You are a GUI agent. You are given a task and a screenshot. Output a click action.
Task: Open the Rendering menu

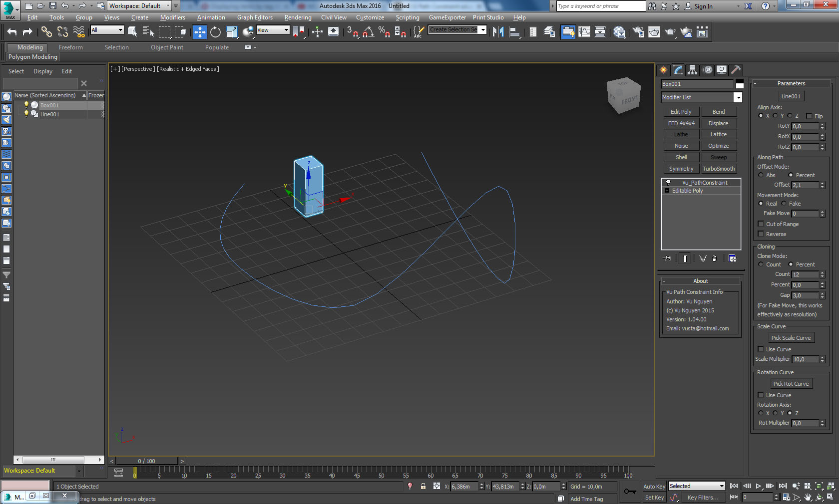(x=298, y=17)
